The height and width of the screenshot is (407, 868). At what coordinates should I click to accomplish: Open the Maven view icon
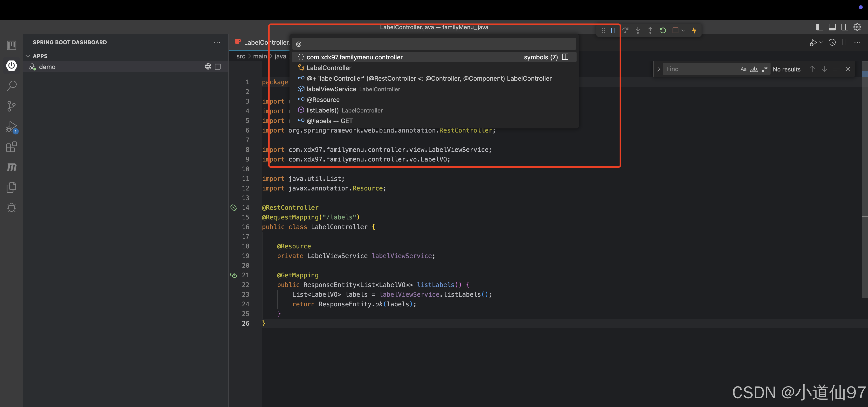coord(11,167)
